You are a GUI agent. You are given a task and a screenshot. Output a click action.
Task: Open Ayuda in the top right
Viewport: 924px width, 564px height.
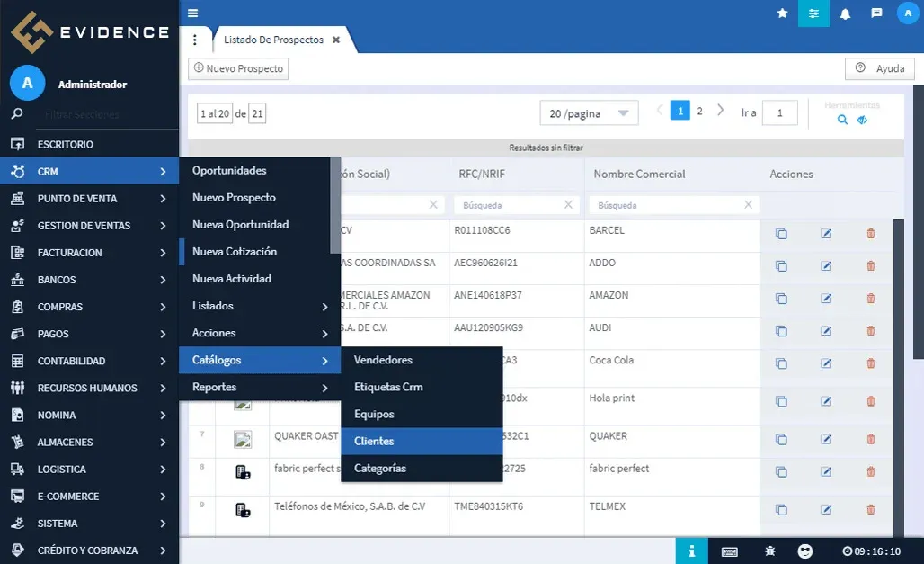click(x=879, y=68)
